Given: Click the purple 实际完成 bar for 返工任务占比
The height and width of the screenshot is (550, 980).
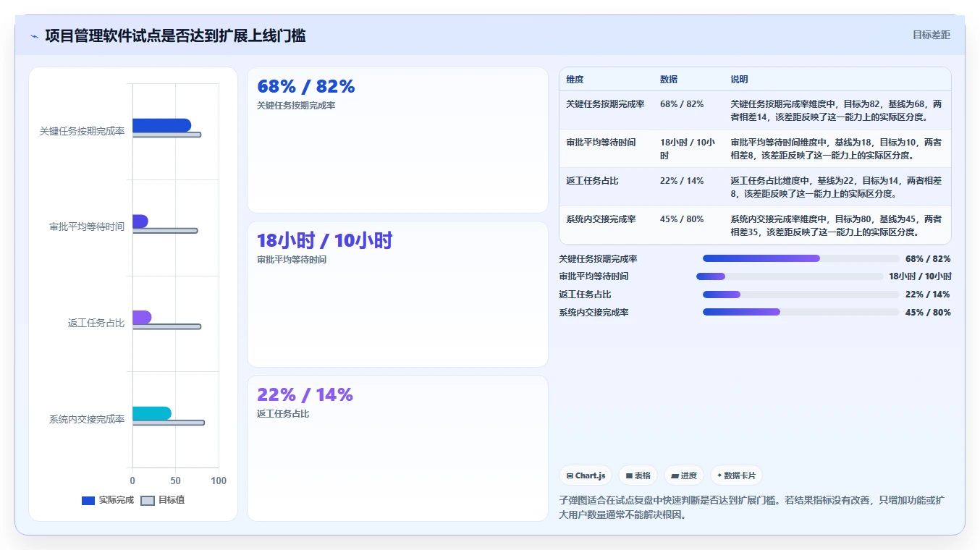Looking at the screenshot, I should click(142, 317).
